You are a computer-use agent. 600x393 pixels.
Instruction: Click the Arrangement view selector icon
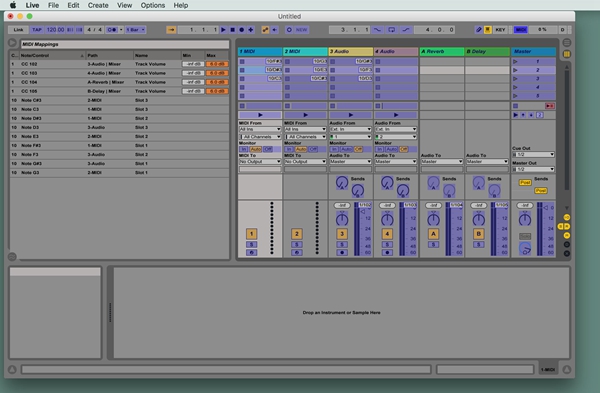pyautogui.click(x=567, y=42)
